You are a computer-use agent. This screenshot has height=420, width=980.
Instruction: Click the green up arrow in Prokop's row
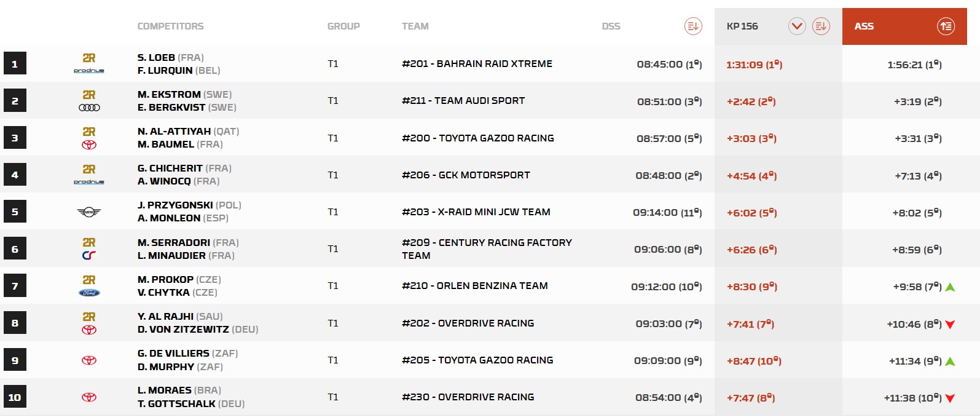(950, 287)
